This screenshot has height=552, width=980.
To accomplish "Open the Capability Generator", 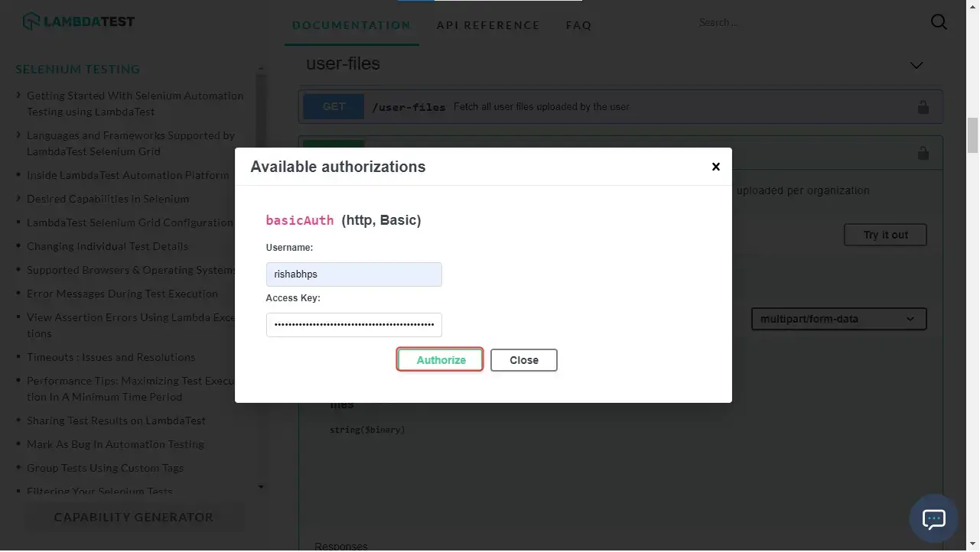I will click(x=133, y=517).
